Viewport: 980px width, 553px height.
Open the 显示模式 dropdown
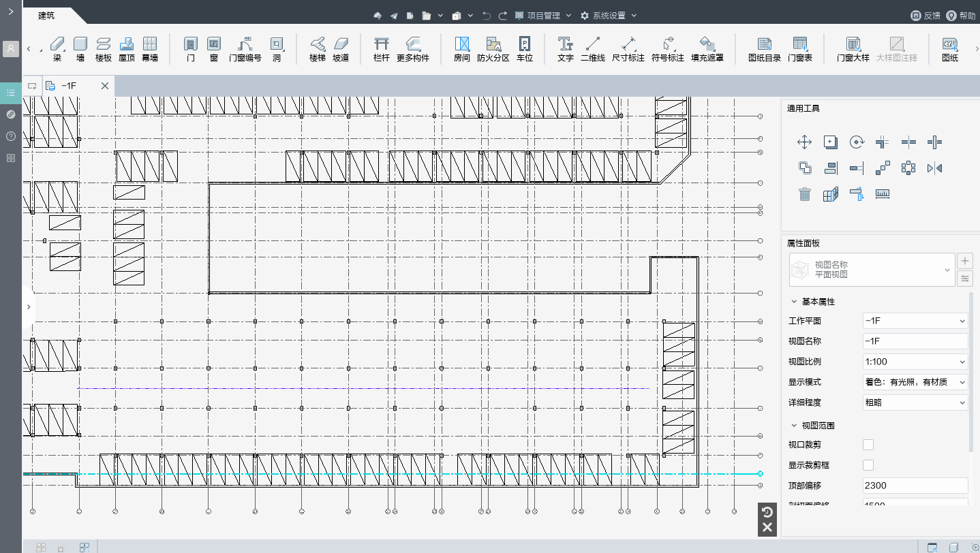point(915,382)
